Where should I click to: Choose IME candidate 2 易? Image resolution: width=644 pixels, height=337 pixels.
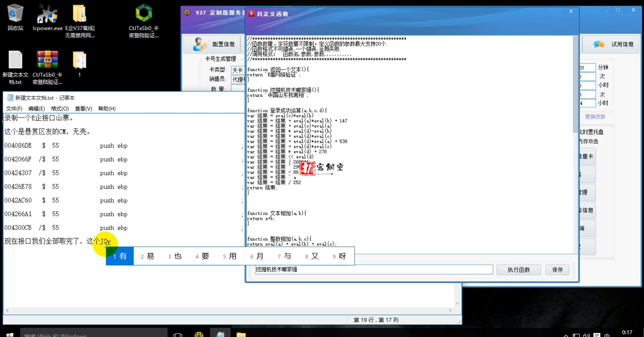pyautogui.click(x=147, y=256)
